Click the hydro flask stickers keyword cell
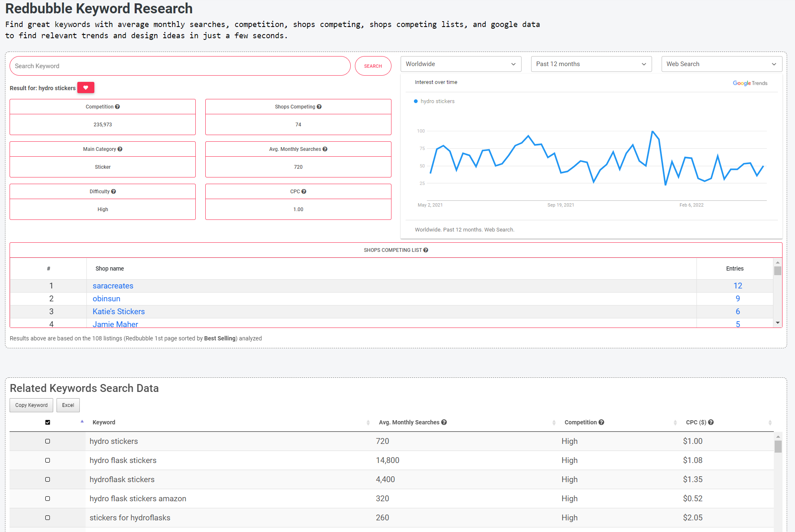 point(123,461)
